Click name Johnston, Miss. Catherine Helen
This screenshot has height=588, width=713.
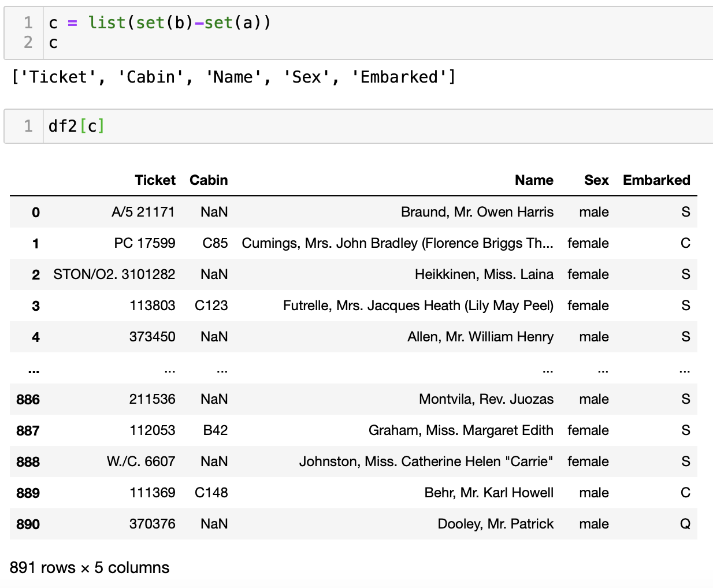pyautogui.click(x=426, y=462)
